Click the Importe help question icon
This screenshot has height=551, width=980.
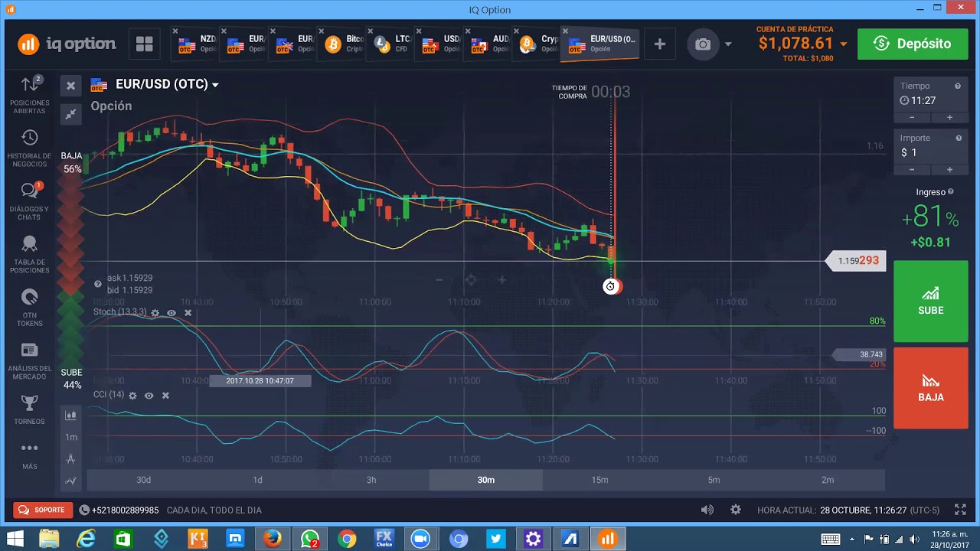pos(958,139)
